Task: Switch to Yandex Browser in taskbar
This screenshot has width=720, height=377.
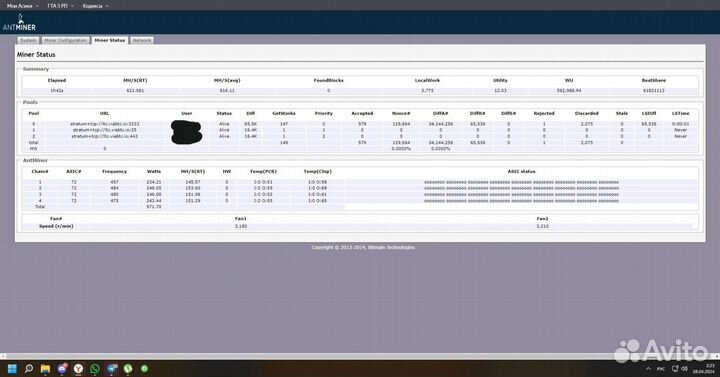Action: (79, 369)
